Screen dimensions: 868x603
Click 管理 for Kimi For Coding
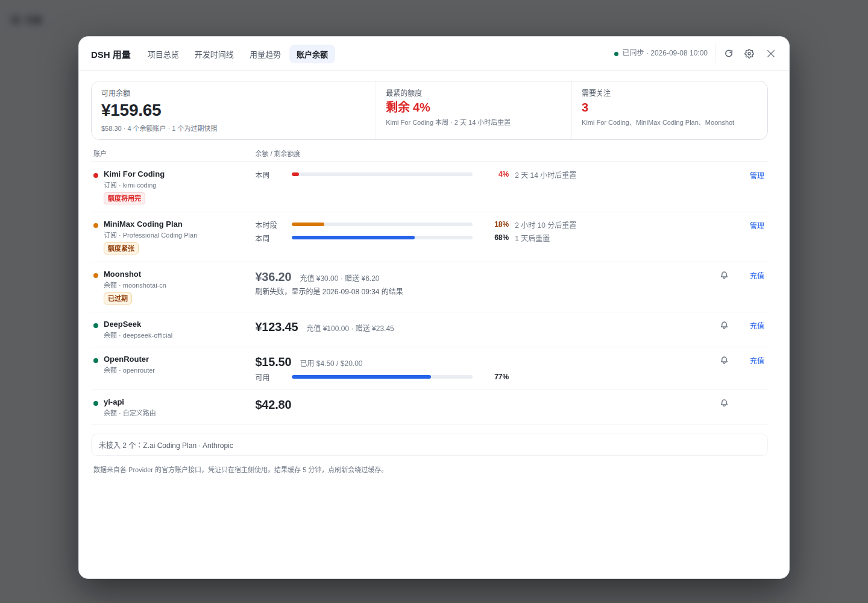pyautogui.click(x=757, y=175)
